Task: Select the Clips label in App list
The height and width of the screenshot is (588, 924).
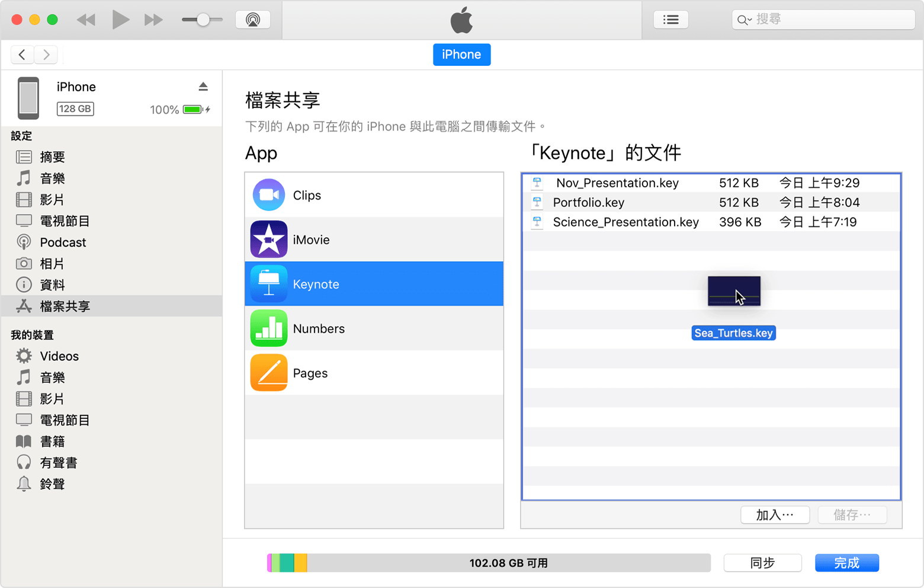Action: tap(307, 196)
